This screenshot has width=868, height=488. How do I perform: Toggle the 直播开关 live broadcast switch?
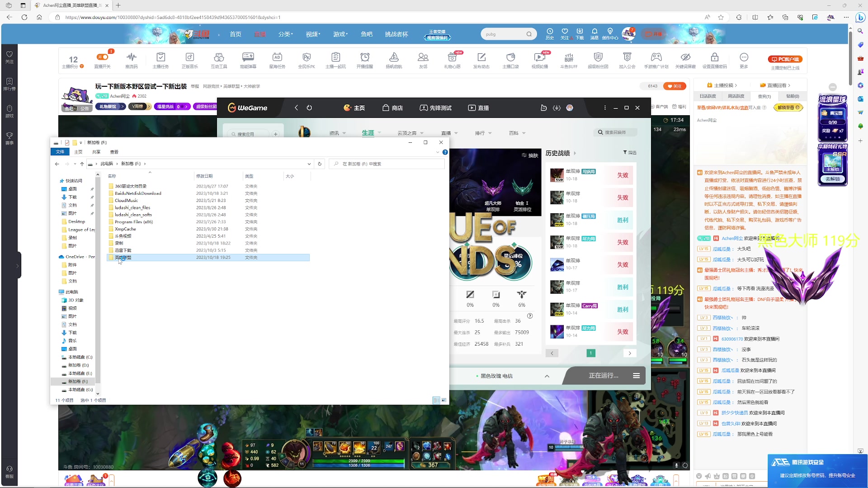coord(103,57)
